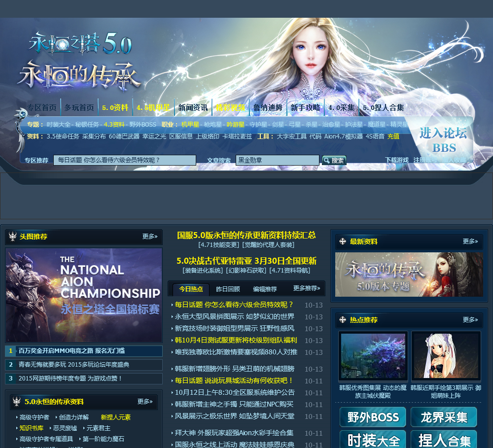
Task: Click the 时装大全 big button
Action: (373, 440)
